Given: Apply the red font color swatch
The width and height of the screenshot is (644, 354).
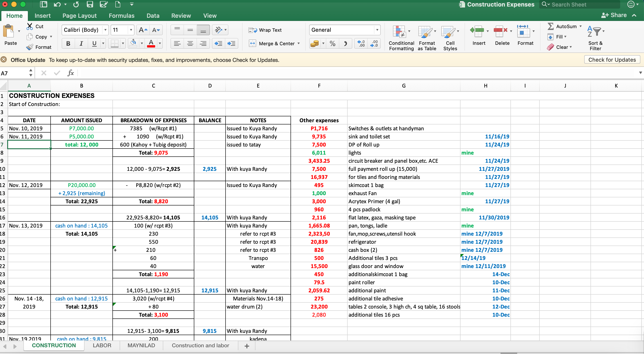Looking at the screenshot, I should pos(151,43).
